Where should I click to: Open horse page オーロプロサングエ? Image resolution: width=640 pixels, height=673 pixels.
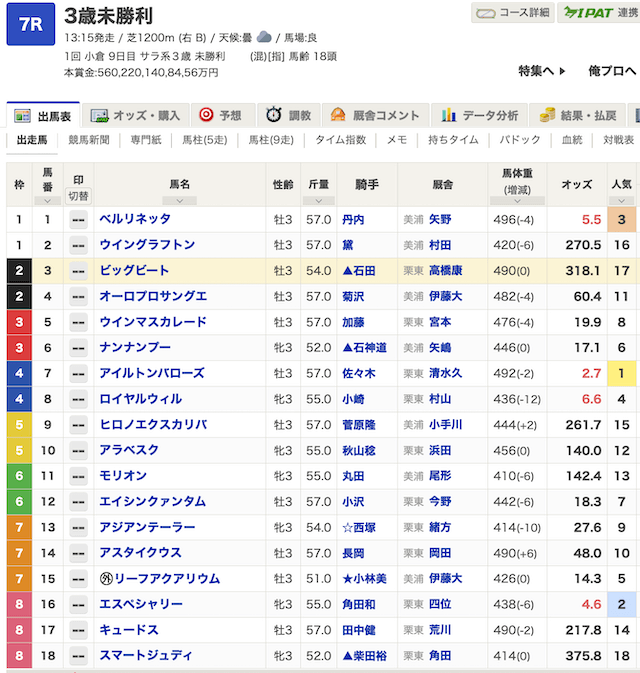pos(153,296)
